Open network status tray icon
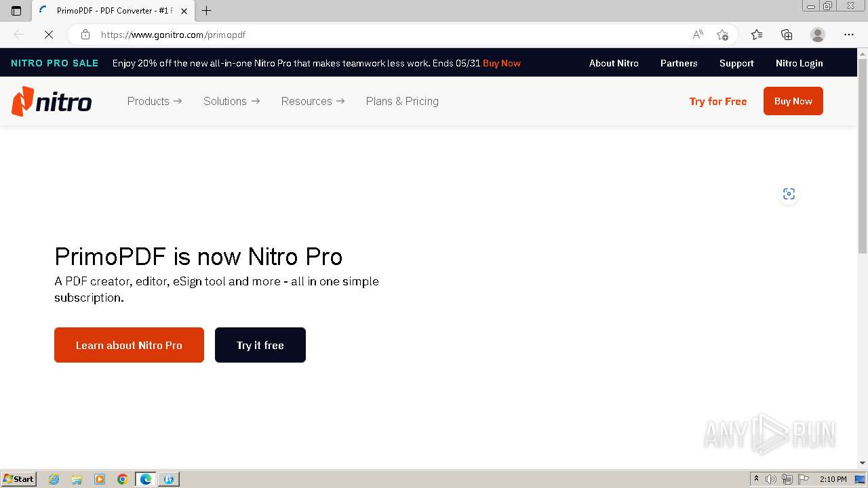Viewport: 868px width, 488px height. (787, 479)
